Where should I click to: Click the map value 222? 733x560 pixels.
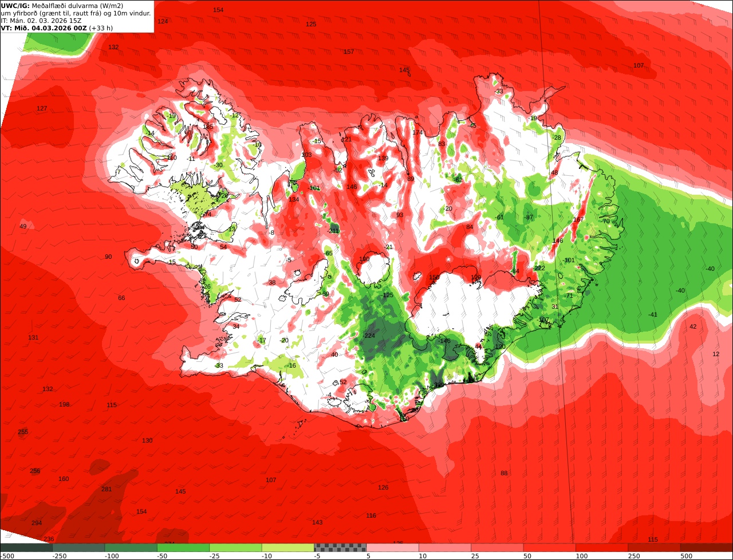tap(539, 268)
